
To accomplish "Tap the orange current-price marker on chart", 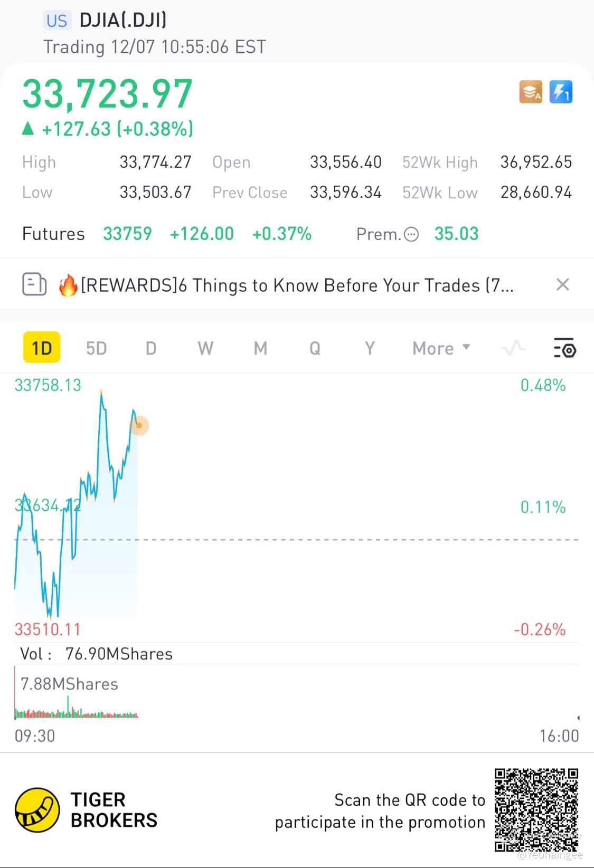I will coord(139,425).
